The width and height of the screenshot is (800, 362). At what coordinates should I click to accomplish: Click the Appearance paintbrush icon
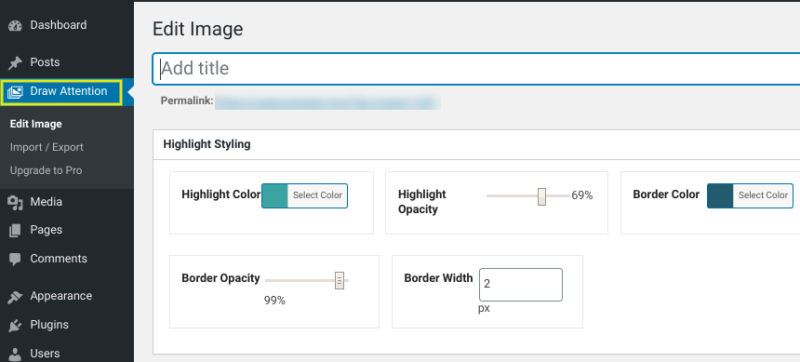tap(15, 297)
